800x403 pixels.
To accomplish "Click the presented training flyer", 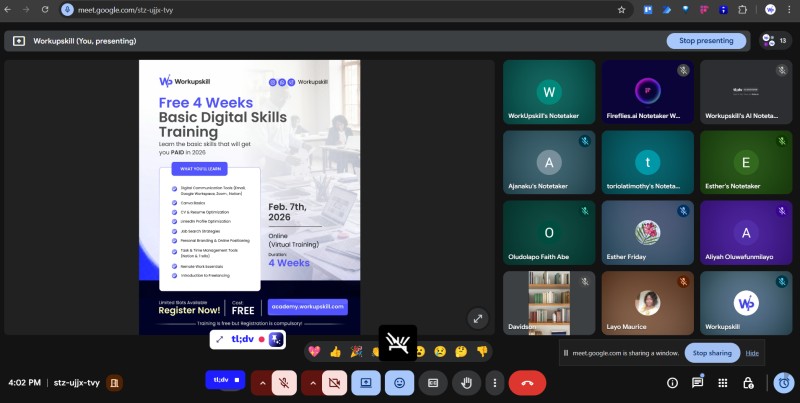I will tap(249, 197).
